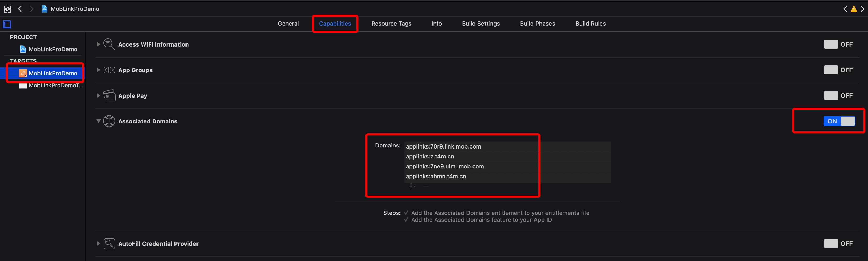Collapse the Associated Domains section
Viewport: 868px width, 261px height.
(x=98, y=121)
